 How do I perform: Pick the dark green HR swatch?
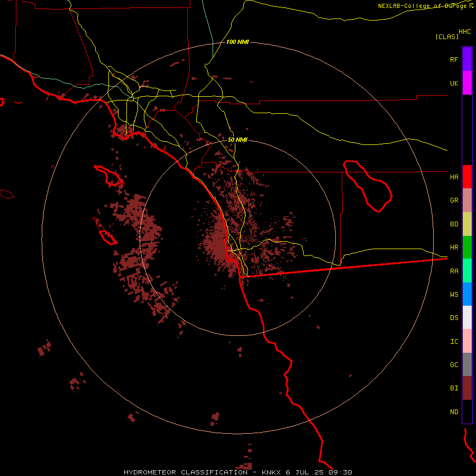[x=467, y=248]
